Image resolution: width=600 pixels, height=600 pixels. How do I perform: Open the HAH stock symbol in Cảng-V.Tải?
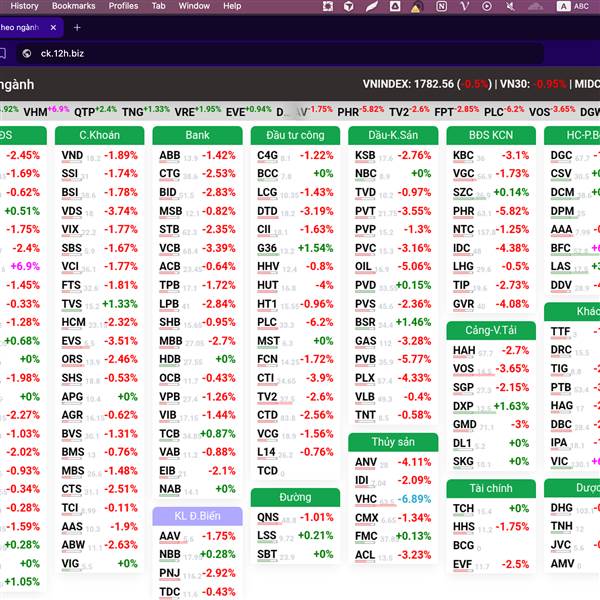pos(464,351)
